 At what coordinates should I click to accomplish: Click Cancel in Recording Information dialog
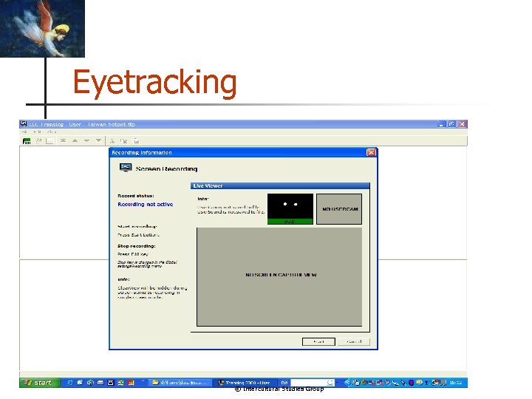[x=354, y=341]
